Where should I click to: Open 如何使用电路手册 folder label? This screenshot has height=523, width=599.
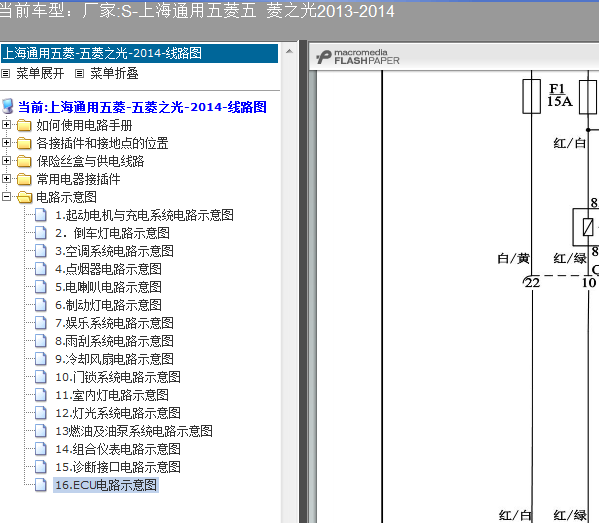84,125
